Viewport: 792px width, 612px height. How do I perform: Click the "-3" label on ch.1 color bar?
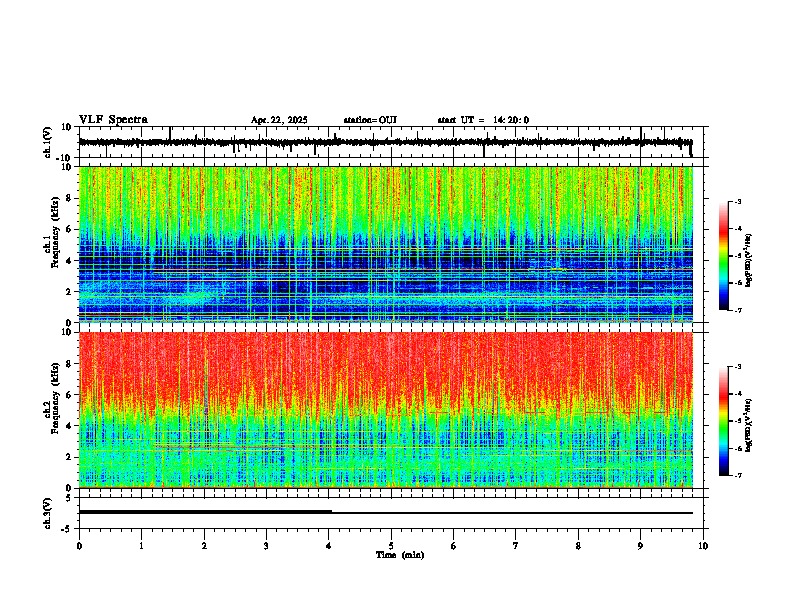pyautogui.click(x=737, y=201)
